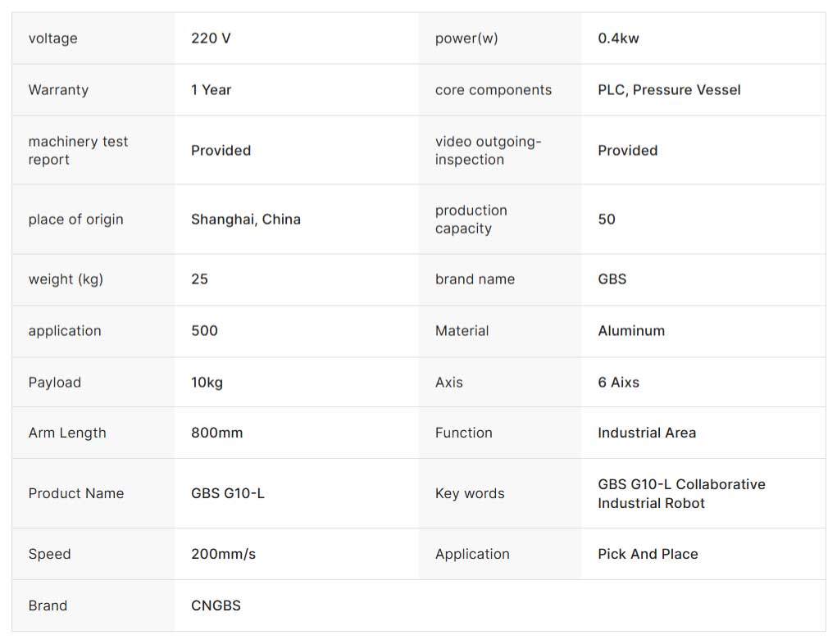Viewport: 837px width, 644px height.
Task: Click the "Aluminum" material value
Action: 631,331
